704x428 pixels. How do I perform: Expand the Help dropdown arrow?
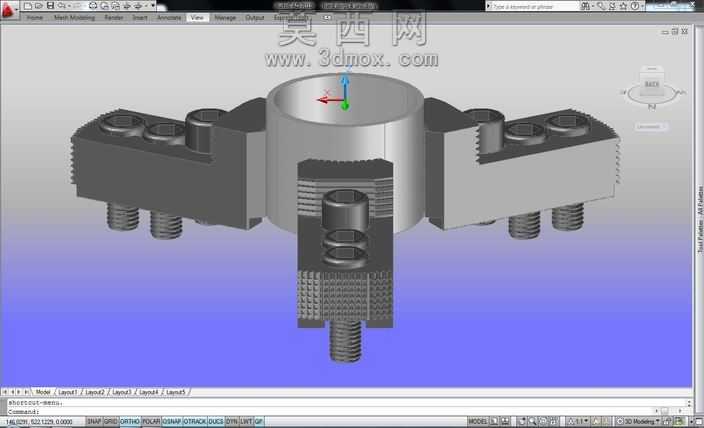click(x=643, y=6)
